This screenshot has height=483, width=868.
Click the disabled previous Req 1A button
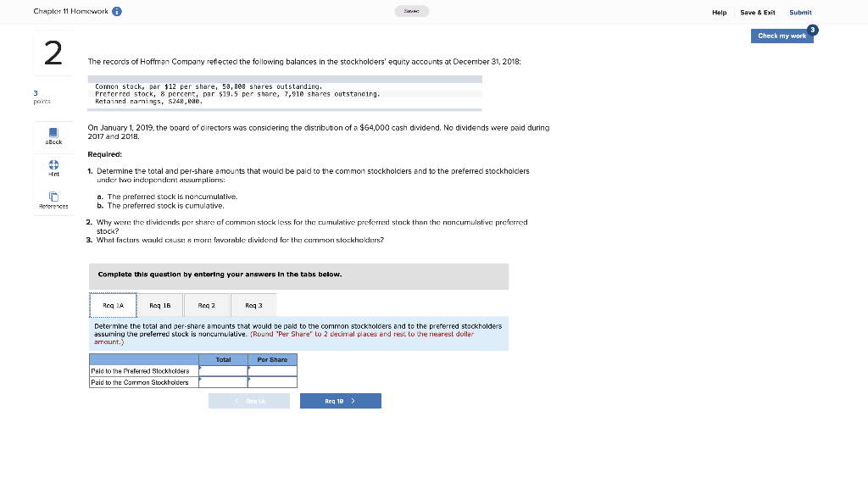[x=249, y=401]
